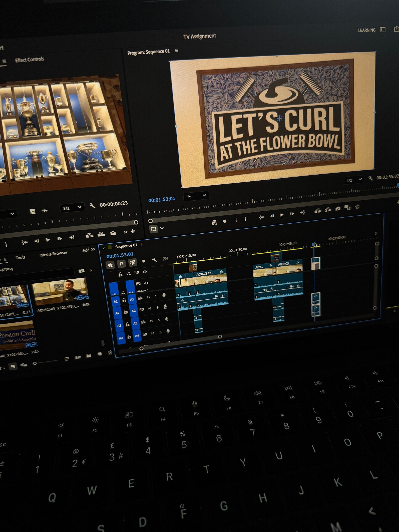Export frame from Program monitor camera icon

(338, 208)
